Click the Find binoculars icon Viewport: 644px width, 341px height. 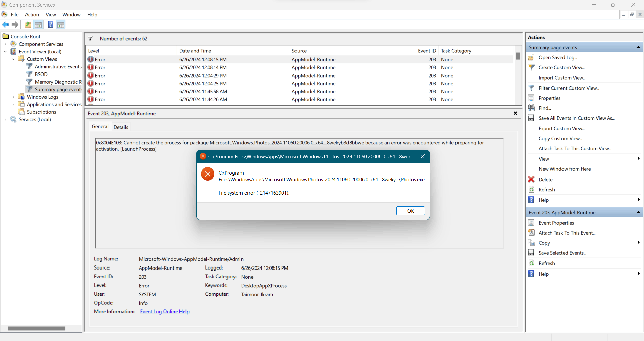point(531,108)
